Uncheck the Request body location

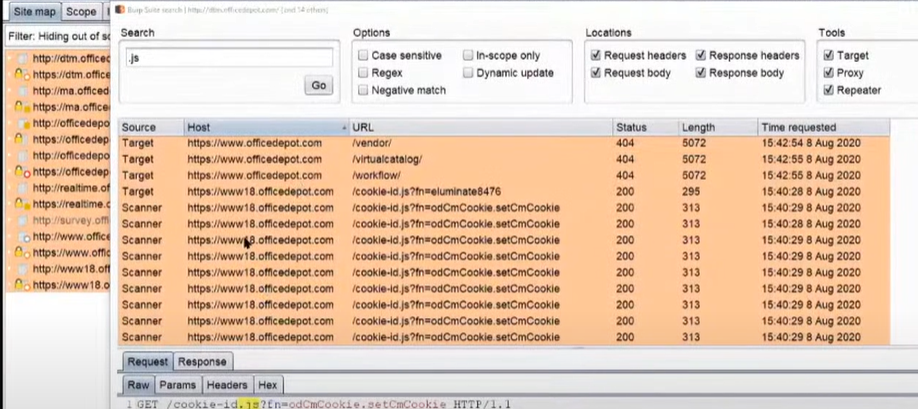point(595,73)
